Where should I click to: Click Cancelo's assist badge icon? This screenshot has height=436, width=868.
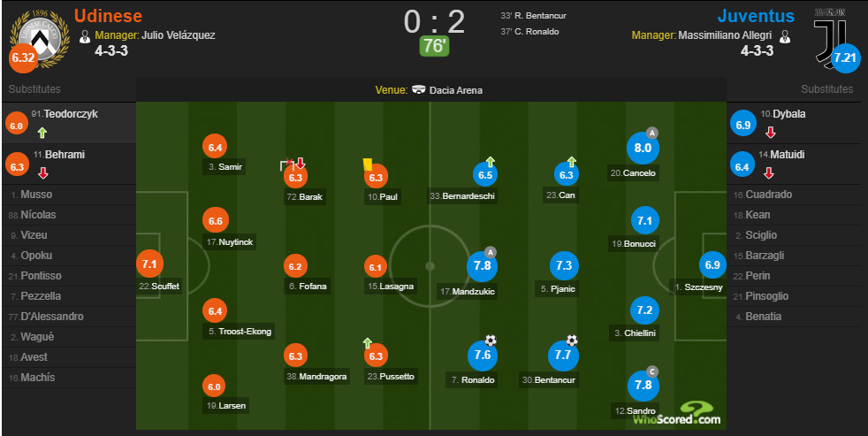pos(652,133)
